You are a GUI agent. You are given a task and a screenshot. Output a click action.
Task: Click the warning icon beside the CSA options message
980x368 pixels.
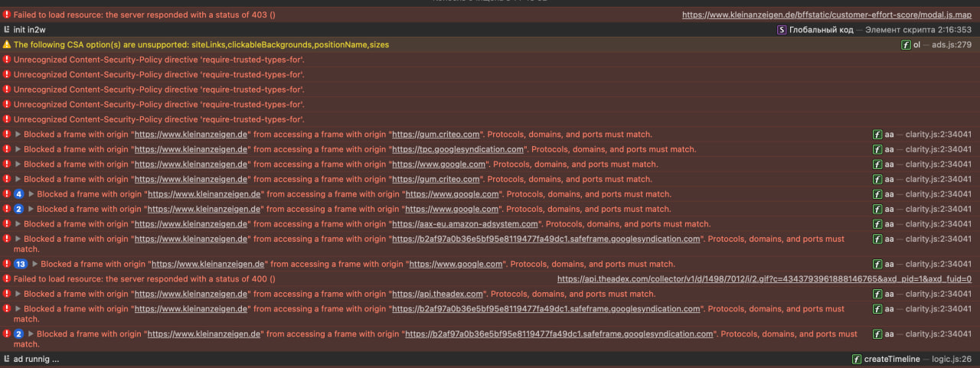7,45
